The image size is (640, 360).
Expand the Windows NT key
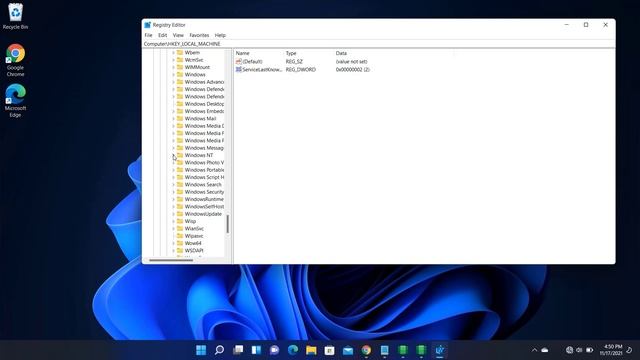[x=173, y=155]
